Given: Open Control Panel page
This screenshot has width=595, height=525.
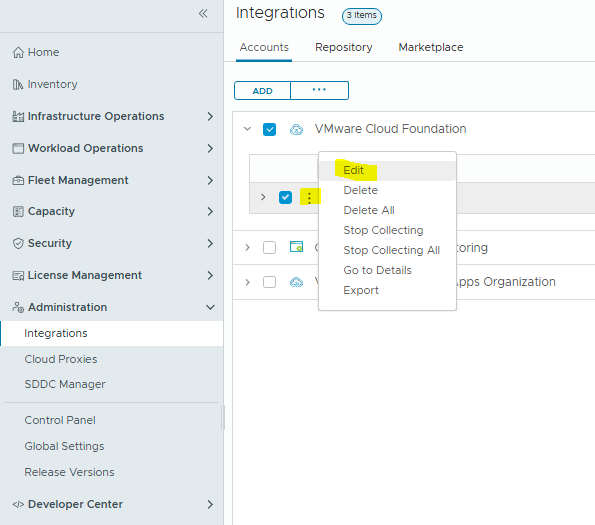Looking at the screenshot, I should pos(60,420).
